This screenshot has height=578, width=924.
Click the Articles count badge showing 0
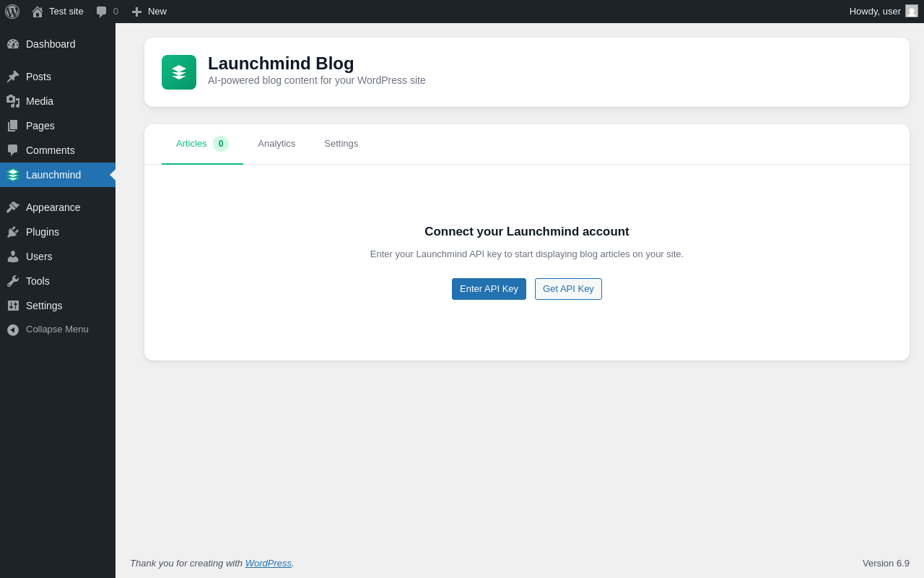(x=221, y=144)
